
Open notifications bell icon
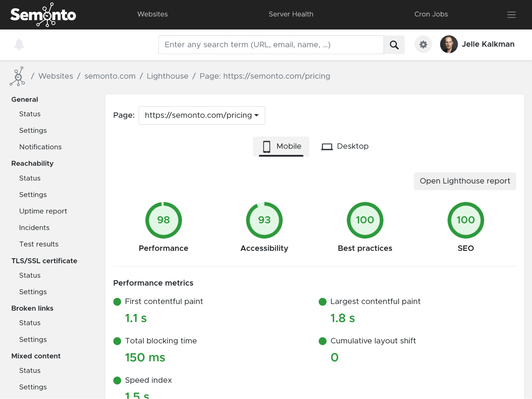point(19,44)
